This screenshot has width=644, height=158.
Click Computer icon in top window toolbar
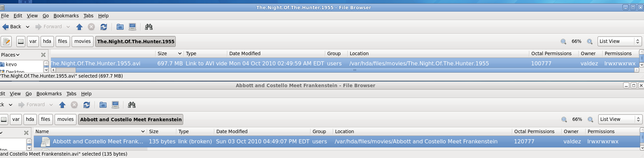(x=132, y=27)
